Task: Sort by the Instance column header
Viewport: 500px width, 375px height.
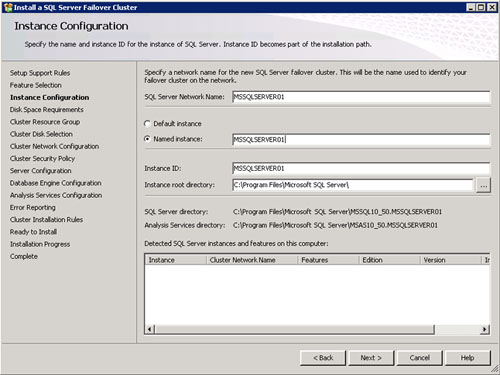Action: [176, 260]
